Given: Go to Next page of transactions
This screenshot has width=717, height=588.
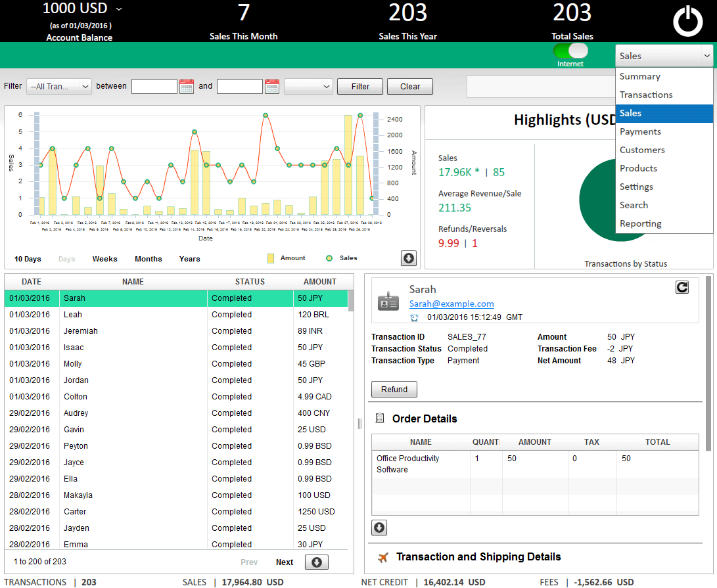Looking at the screenshot, I should point(285,562).
